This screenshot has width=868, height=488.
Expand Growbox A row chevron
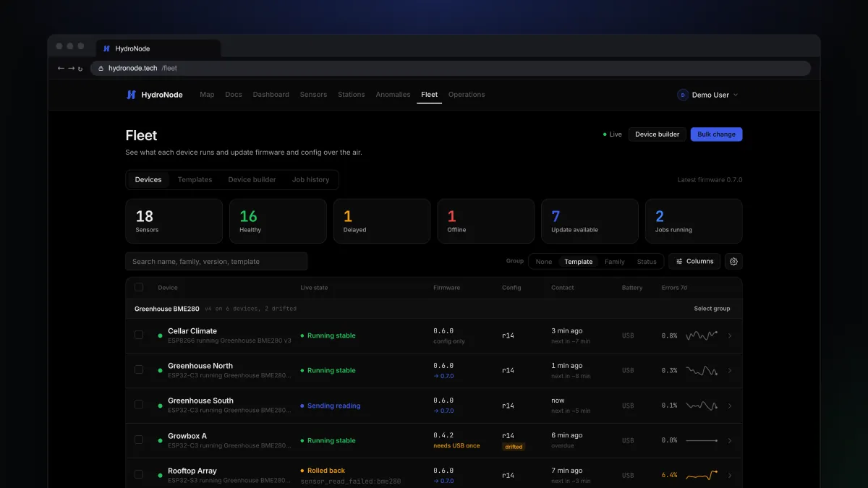point(730,440)
